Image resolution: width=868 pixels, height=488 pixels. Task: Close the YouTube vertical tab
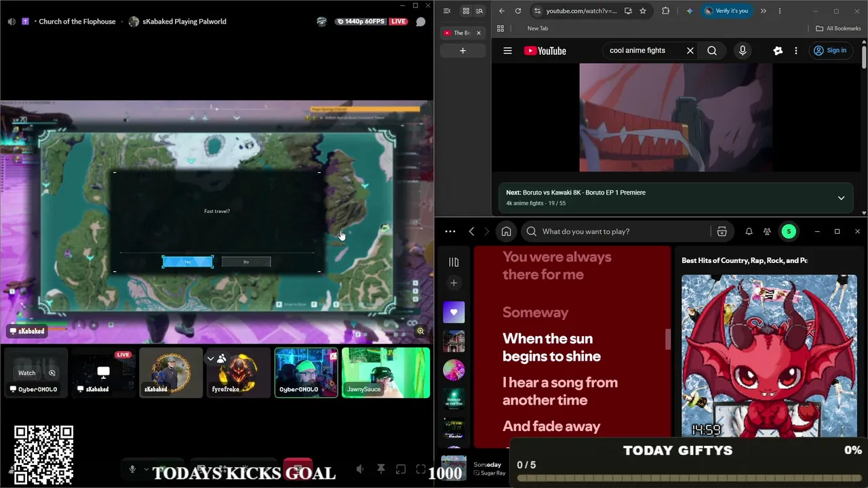478,33
